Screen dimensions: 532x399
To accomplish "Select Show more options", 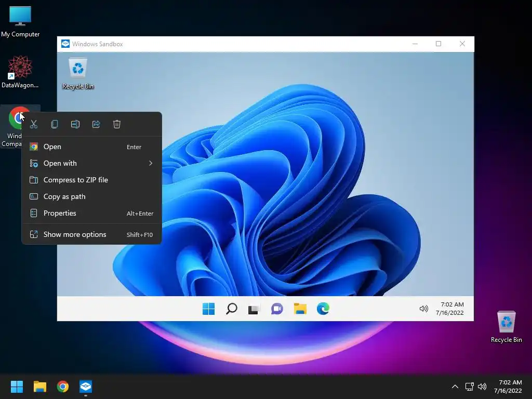I will pyautogui.click(x=91, y=234).
